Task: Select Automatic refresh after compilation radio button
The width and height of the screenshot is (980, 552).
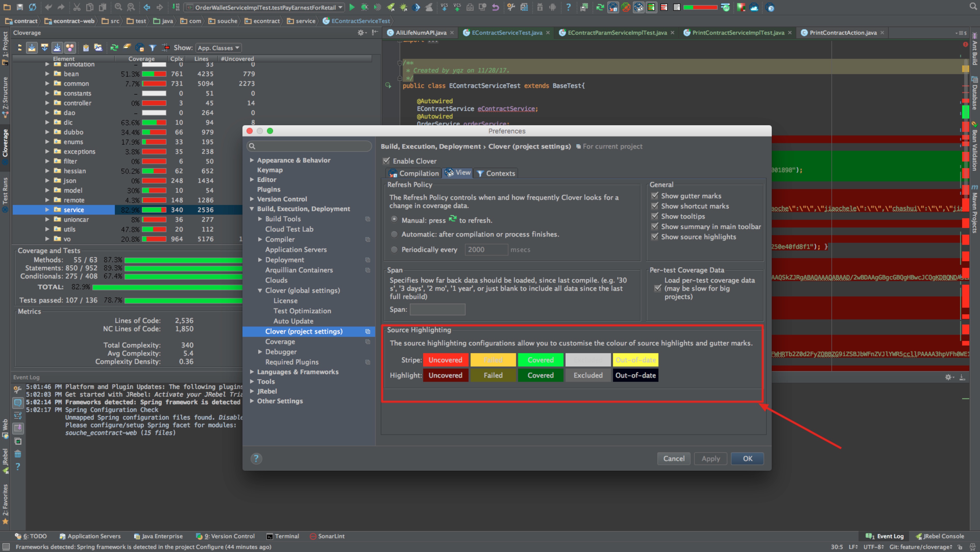Action: point(394,234)
